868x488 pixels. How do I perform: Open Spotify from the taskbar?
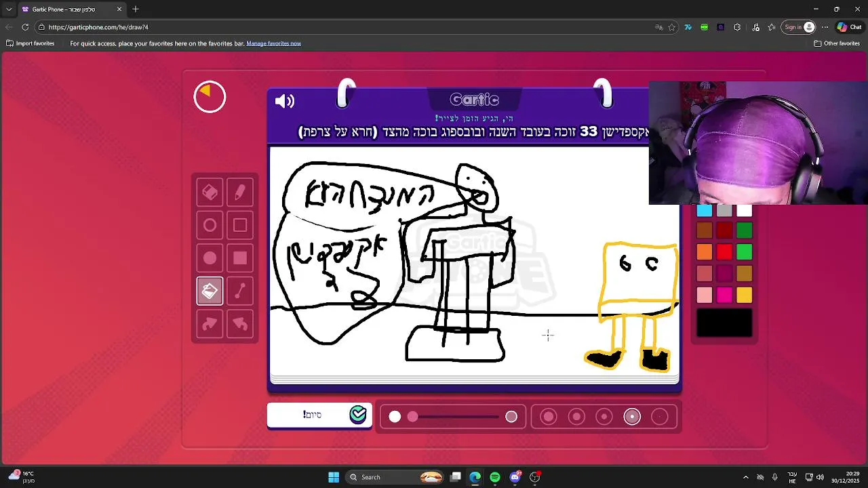495,477
